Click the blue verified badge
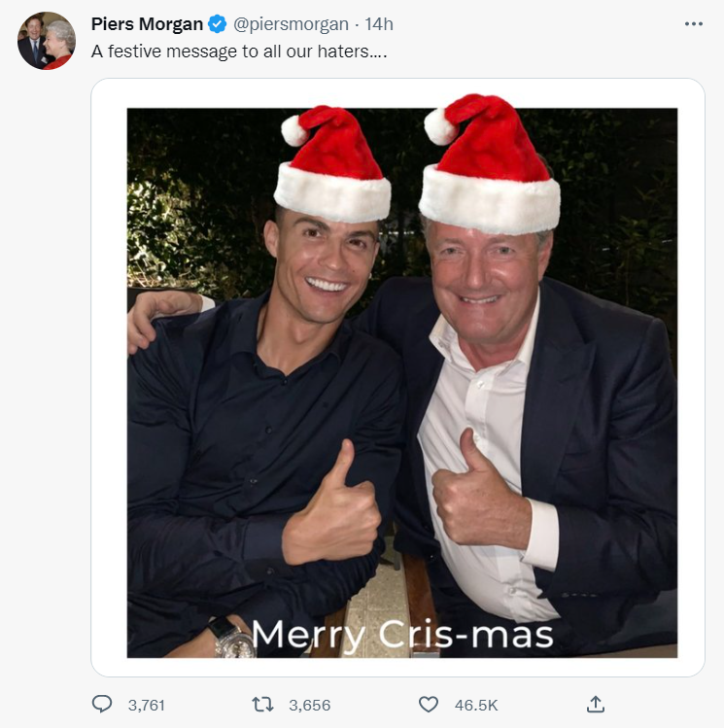Viewport: 724px width, 728px height. point(218,23)
